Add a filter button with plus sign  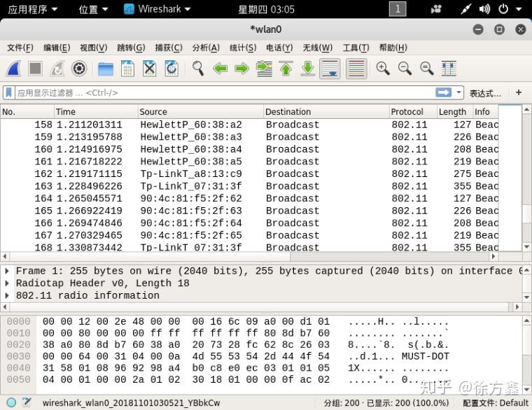pos(519,92)
